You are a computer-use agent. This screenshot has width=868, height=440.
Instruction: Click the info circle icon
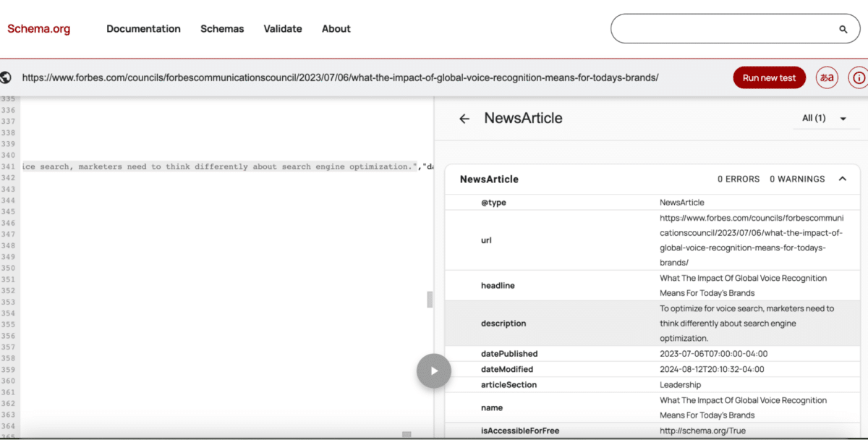pos(859,78)
